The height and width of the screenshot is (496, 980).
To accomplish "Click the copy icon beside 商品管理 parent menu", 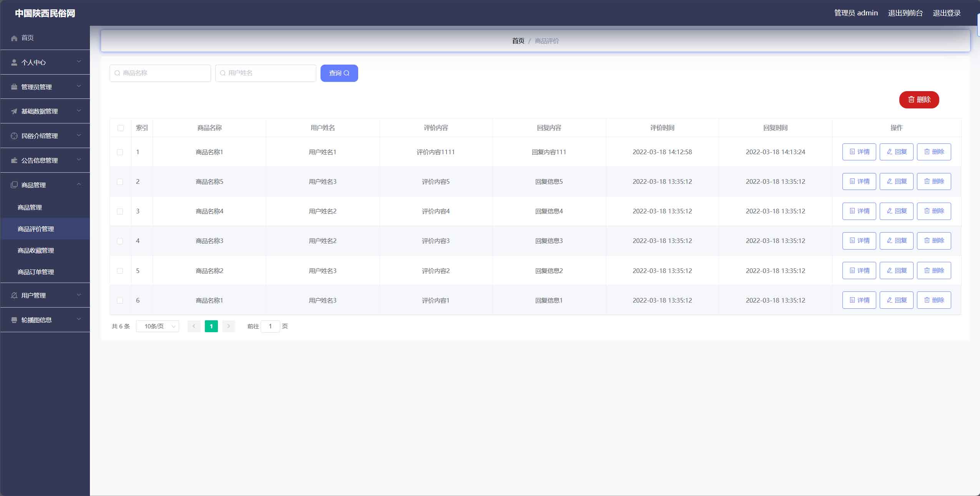I will click(x=14, y=185).
